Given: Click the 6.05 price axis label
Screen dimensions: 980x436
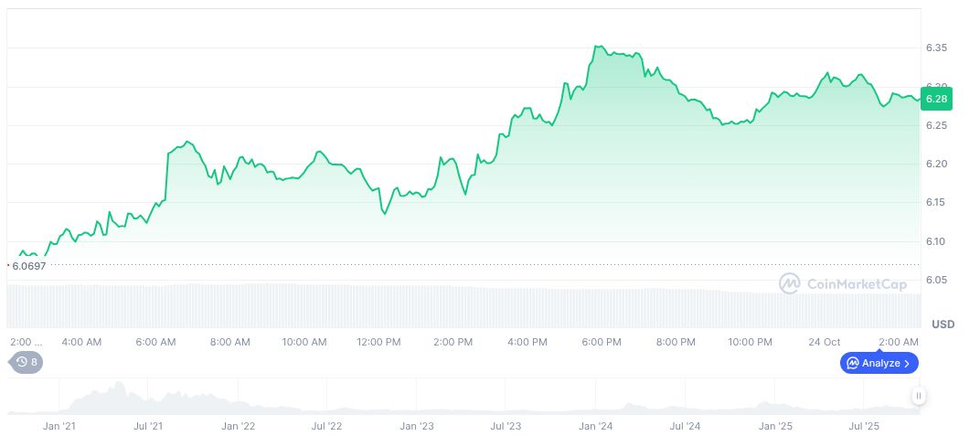Looking at the screenshot, I should (x=936, y=280).
